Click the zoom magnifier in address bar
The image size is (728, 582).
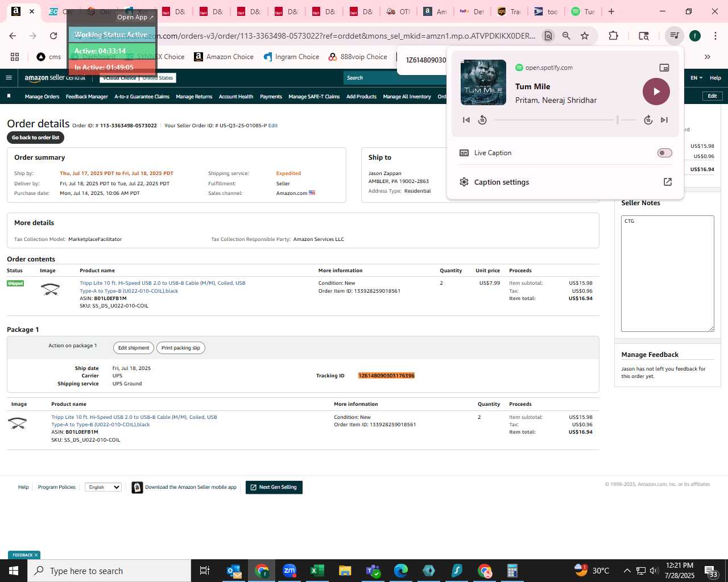coord(566,36)
